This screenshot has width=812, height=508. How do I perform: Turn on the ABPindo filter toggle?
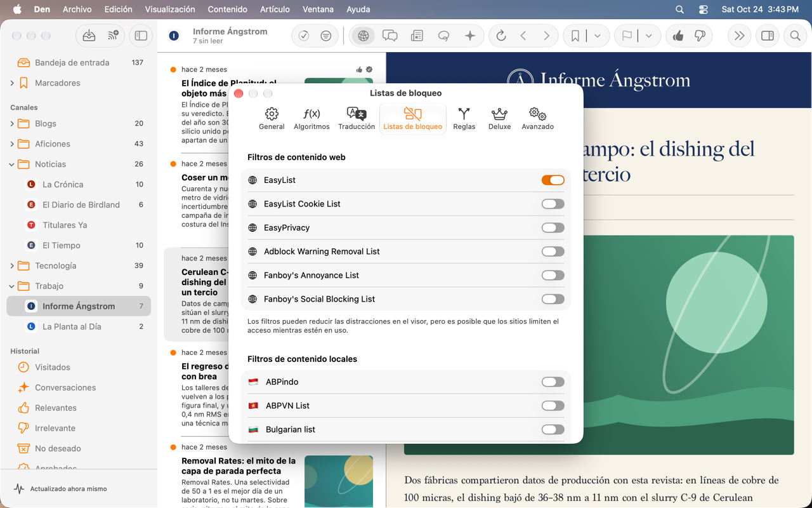pyautogui.click(x=553, y=382)
